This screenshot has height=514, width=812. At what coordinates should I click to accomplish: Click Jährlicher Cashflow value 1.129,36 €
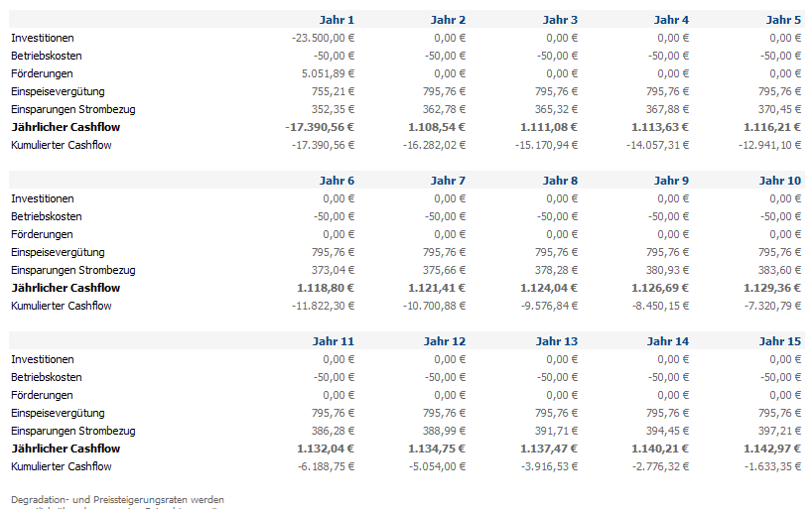click(x=772, y=288)
